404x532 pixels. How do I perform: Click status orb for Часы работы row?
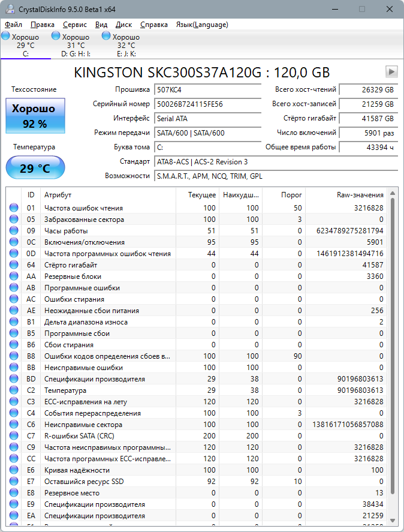pos(14,231)
